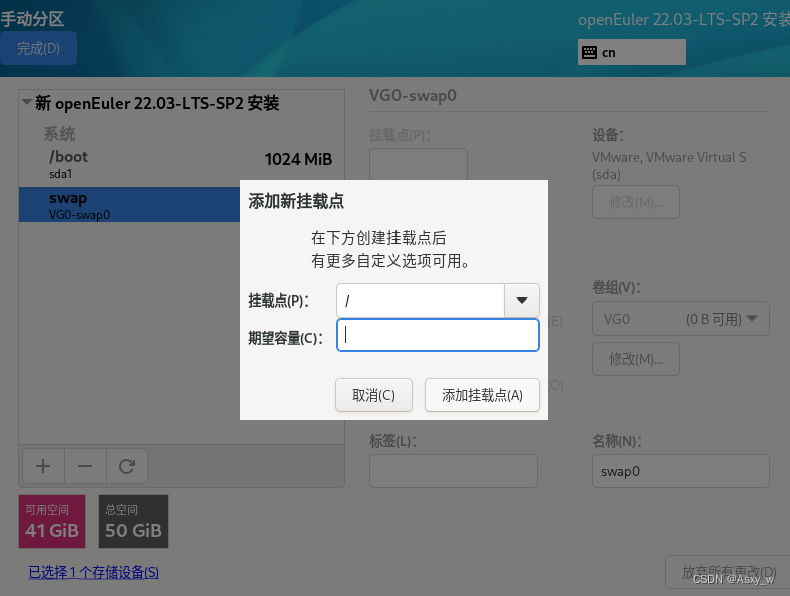The height and width of the screenshot is (596, 790).
Task: Click the reload storage configuration icon
Action: pos(126,466)
